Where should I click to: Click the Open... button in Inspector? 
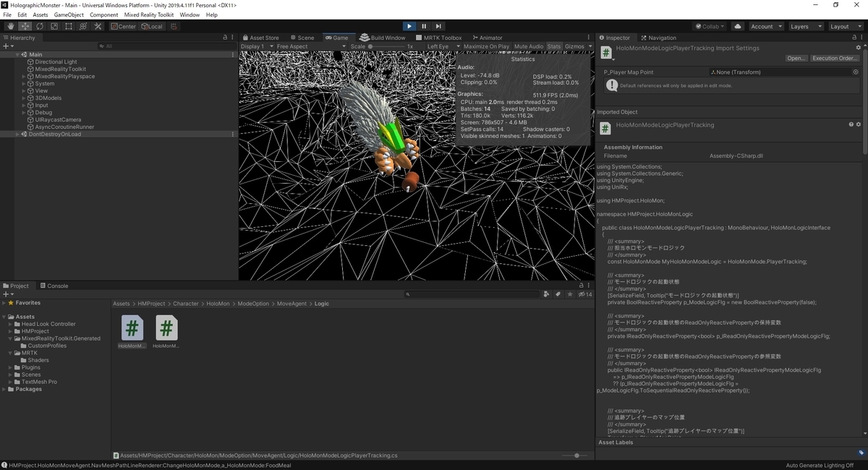796,58
